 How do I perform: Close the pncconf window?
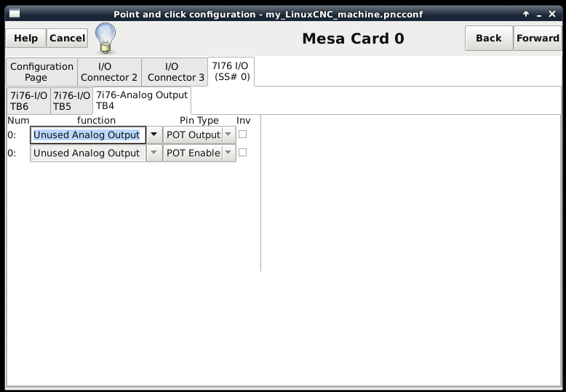click(552, 14)
